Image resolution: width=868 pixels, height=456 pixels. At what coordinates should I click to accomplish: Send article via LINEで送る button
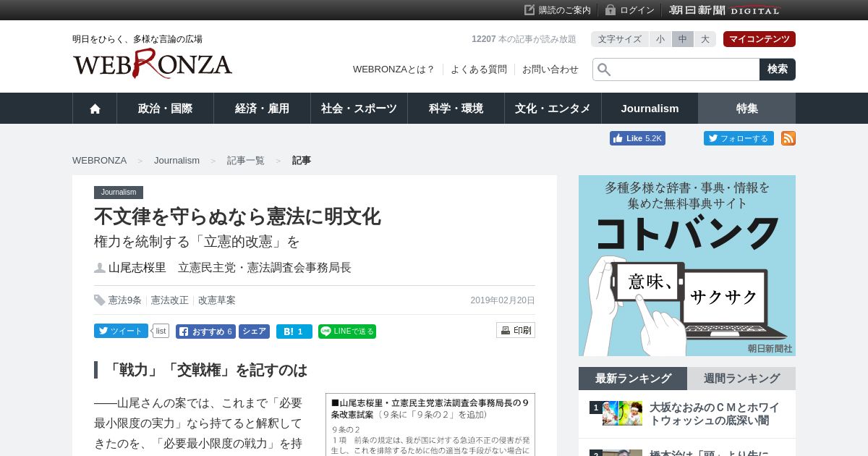coord(347,332)
